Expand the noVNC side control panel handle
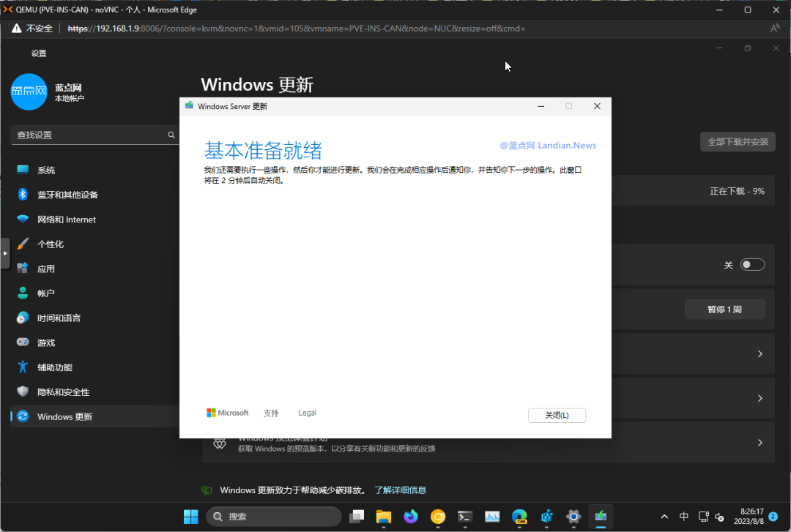This screenshot has height=532, width=791. click(4, 253)
